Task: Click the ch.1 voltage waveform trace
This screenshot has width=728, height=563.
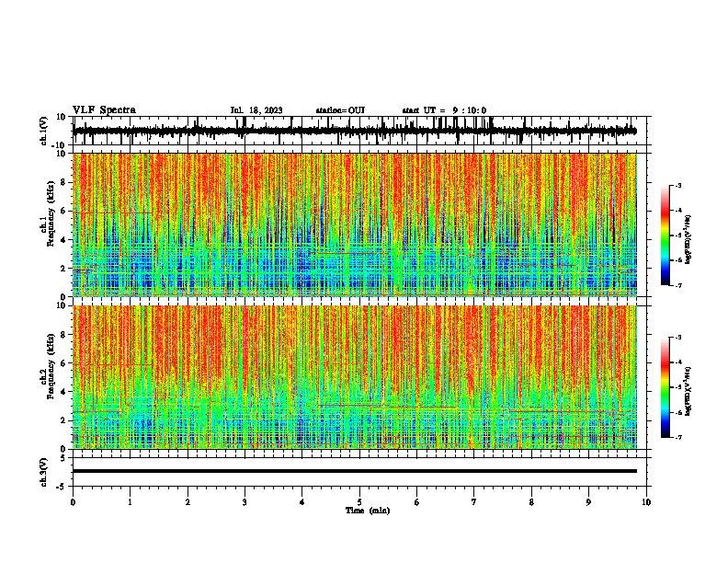Action: click(355, 131)
